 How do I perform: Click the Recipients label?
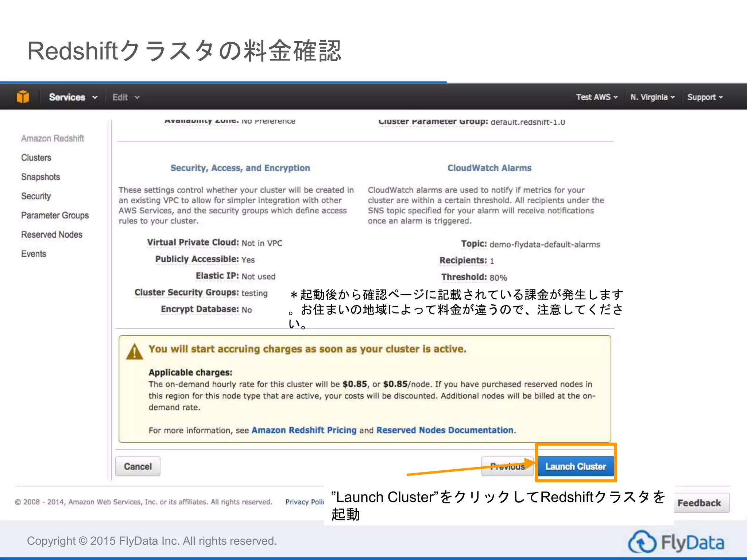coord(463,260)
